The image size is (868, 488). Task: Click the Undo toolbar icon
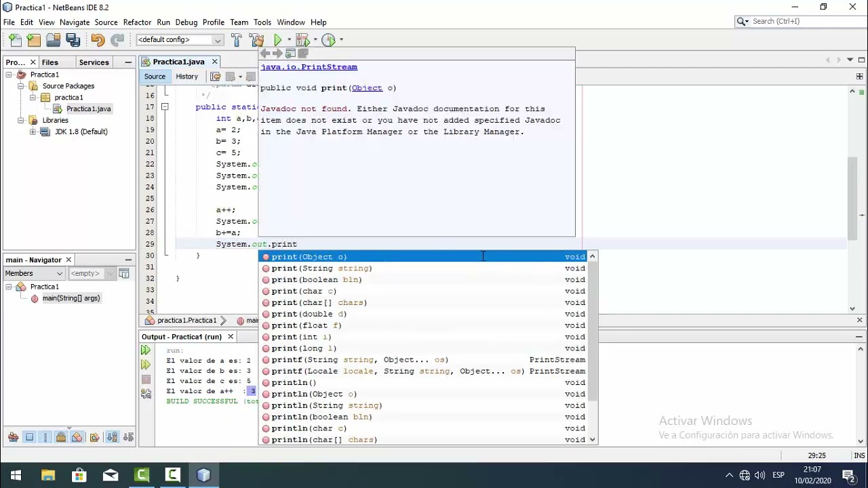[98, 40]
